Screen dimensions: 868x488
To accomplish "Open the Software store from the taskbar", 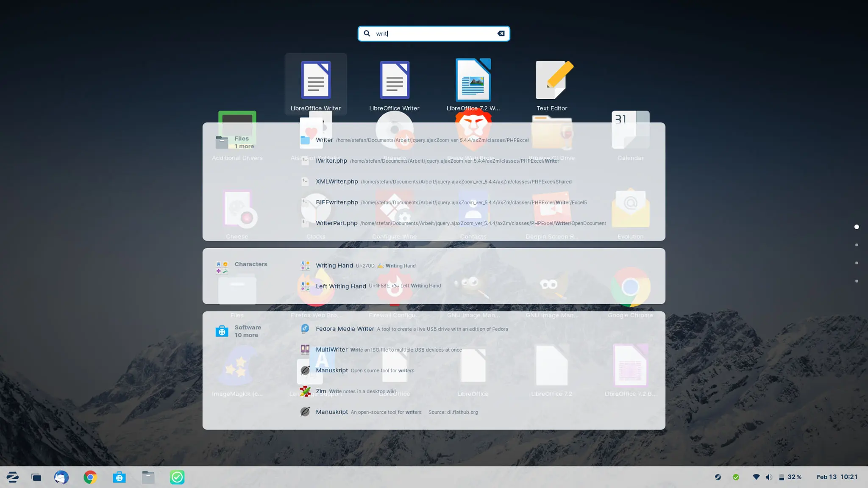I will [x=119, y=477].
